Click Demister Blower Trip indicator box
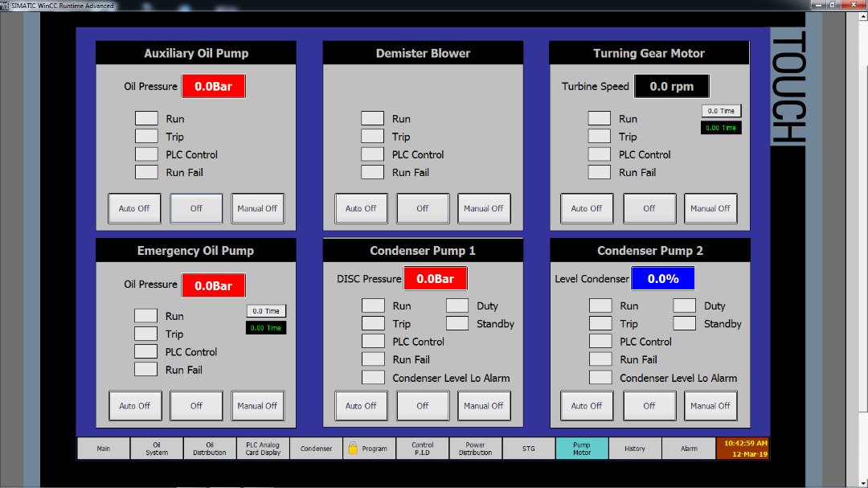The width and height of the screenshot is (868, 488). click(x=372, y=137)
